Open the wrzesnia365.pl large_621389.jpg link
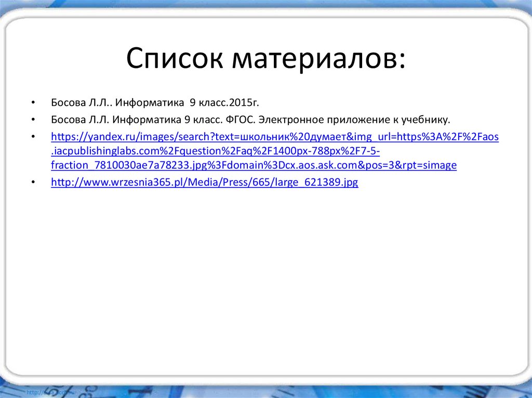Image resolution: width=532 pixels, height=398 pixels. 204,183
